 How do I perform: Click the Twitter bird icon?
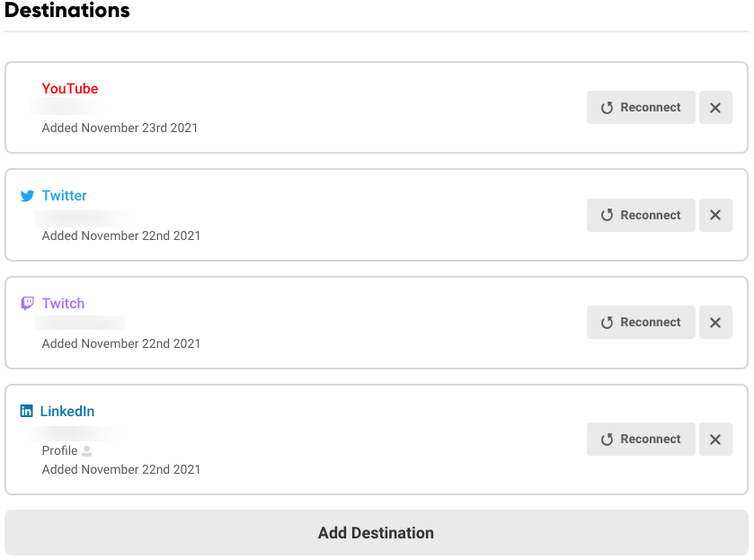tap(26, 195)
